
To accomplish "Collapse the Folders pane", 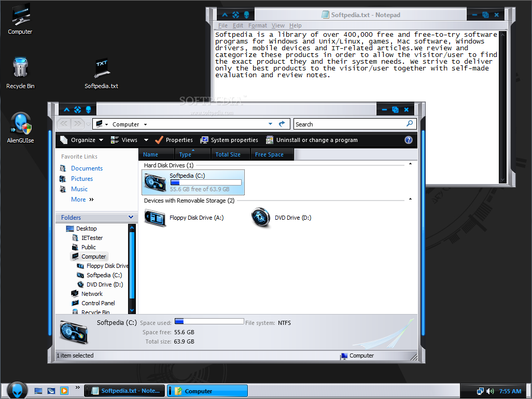I will tap(131, 217).
